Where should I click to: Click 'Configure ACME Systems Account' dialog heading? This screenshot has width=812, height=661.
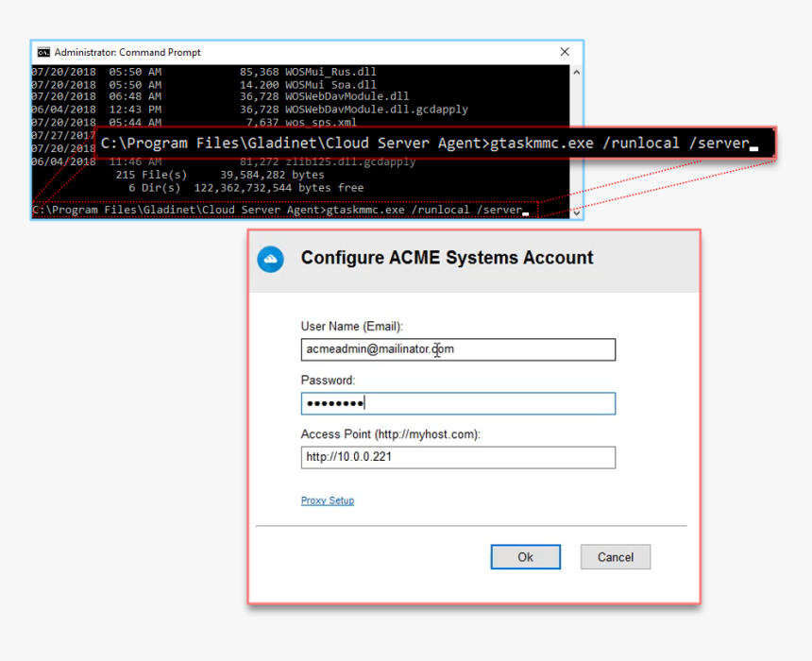(447, 258)
